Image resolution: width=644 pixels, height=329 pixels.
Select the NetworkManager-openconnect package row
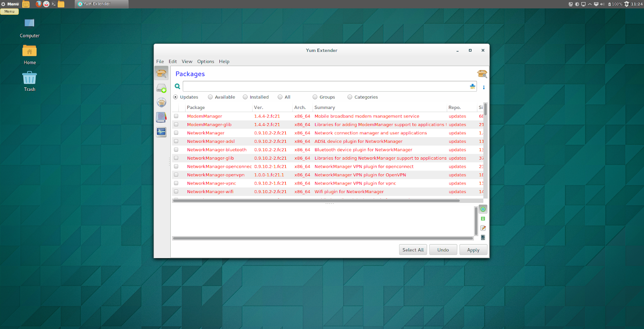pyautogui.click(x=328, y=167)
